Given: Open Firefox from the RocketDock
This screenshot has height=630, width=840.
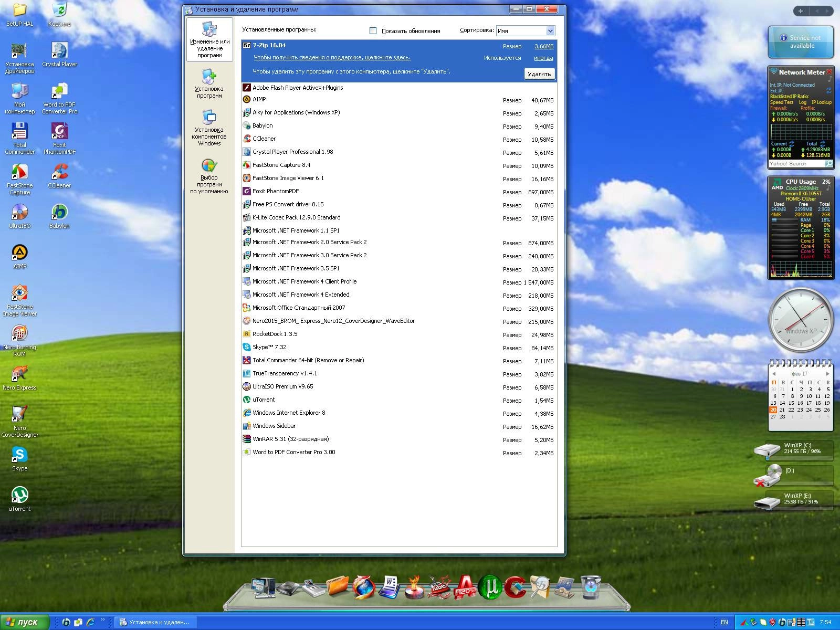Looking at the screenshot, I should click(363, 587).
